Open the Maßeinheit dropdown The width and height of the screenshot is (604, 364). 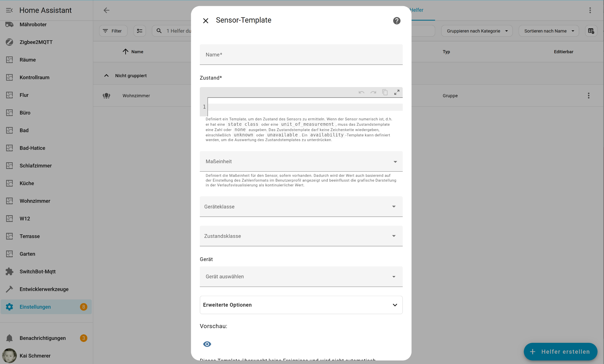point(301,161)
